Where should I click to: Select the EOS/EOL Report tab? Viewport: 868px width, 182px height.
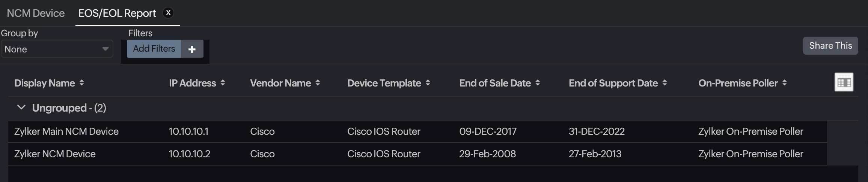[x=117, y=13]
